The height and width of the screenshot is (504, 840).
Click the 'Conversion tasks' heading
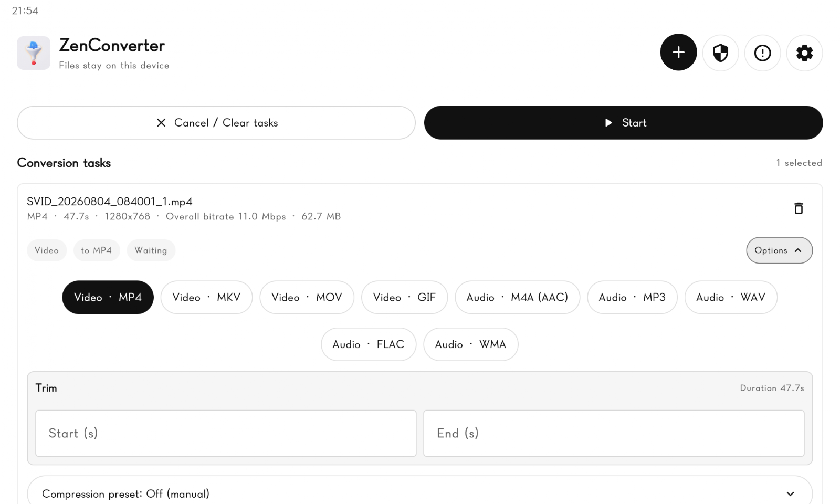click(x=64, y=163)
